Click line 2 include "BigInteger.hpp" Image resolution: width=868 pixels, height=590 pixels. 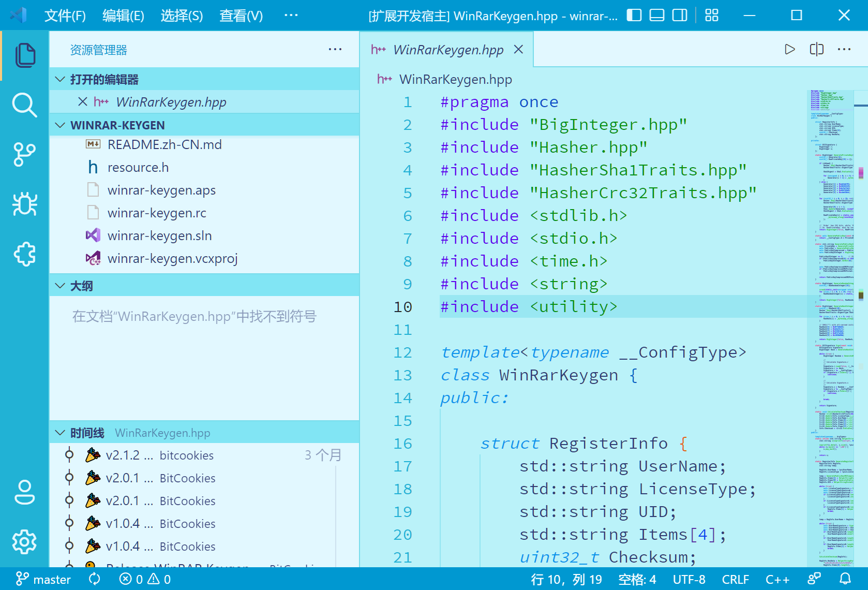click(x=564, y=125)
